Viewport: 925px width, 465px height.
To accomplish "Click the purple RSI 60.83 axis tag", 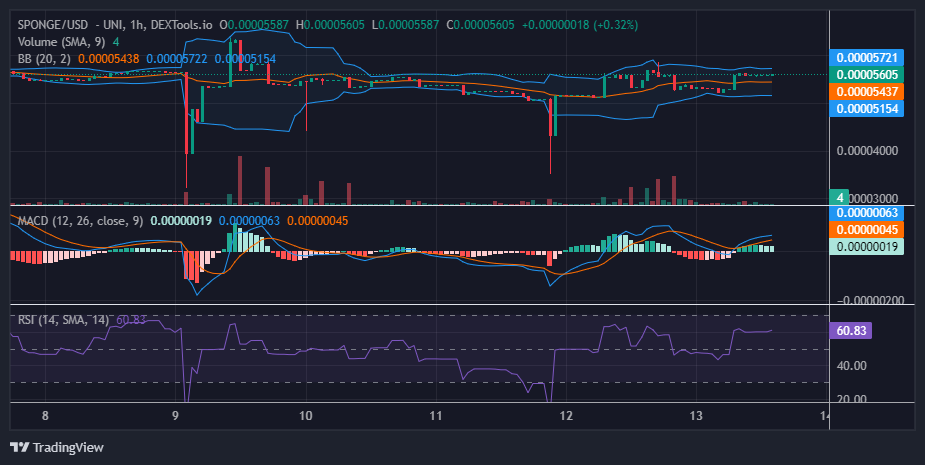I will [851, 330].
